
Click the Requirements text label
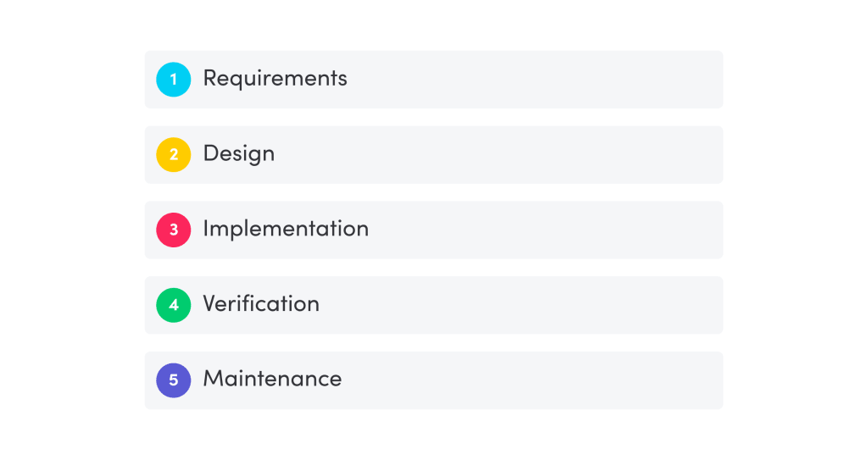[275, 79]
